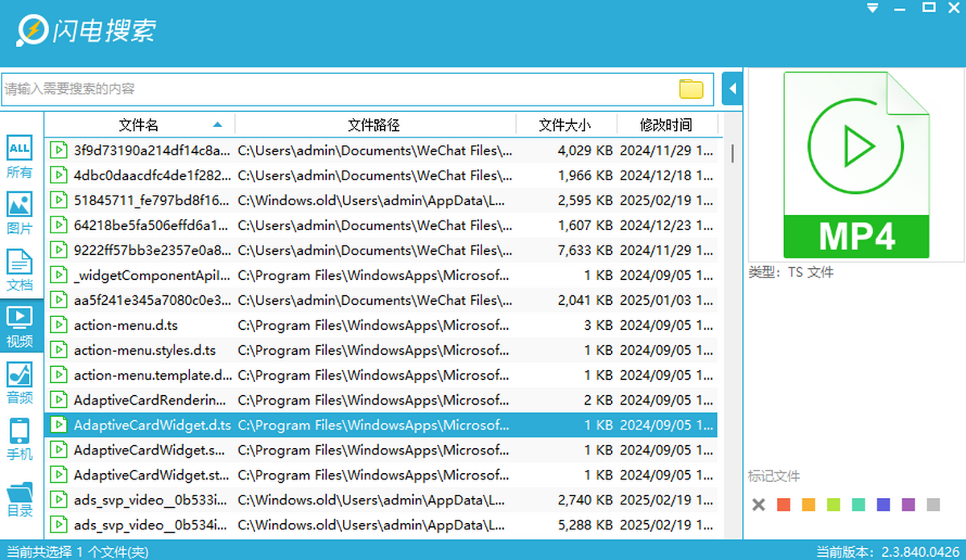Screen dimensions: 966x560
Task: Sort by 文件大小 column header
Action: pyautogui.click(x=564, y=125)
